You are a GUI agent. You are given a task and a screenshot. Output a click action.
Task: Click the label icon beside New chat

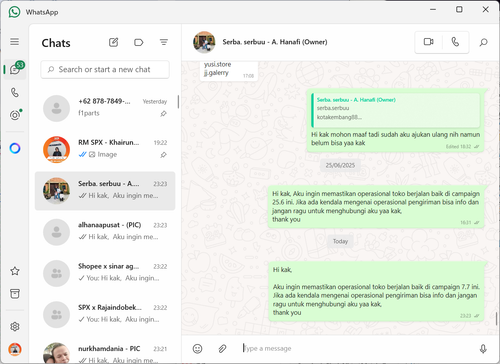click(x=138, y=42)
